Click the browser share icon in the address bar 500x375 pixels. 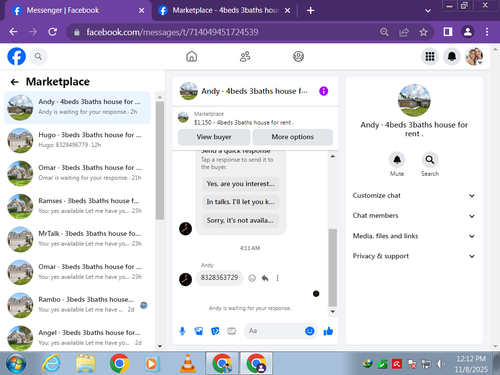click(404, 32)
